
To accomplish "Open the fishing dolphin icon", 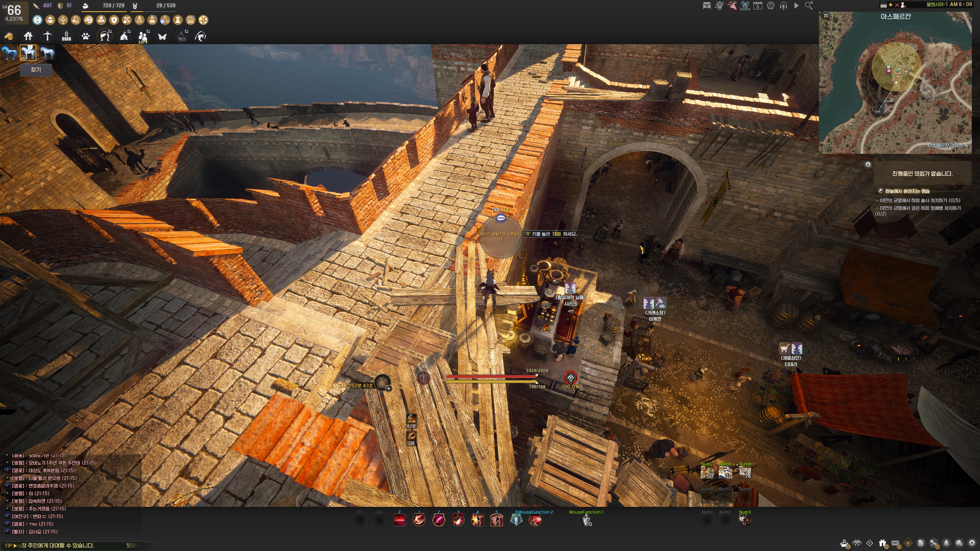I will (201, 36).
